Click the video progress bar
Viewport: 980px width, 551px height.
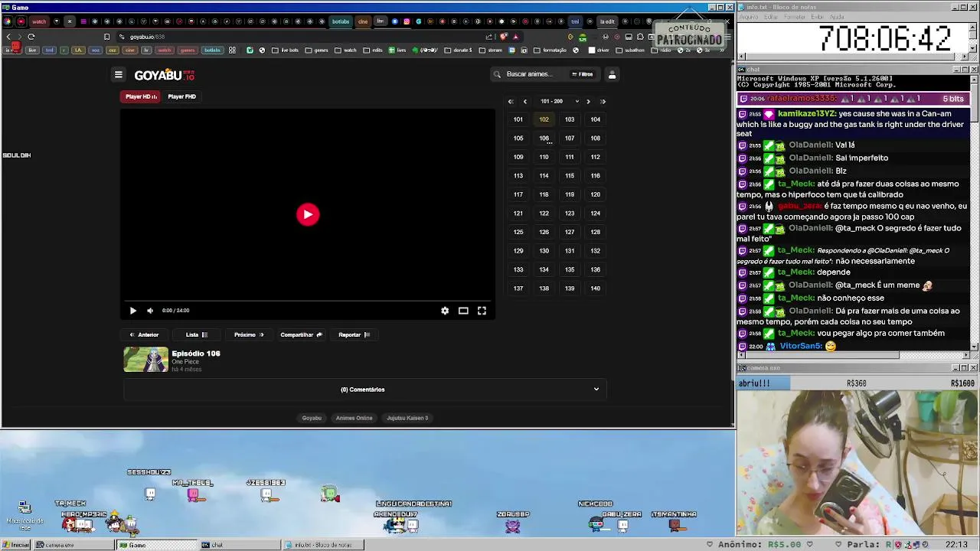[x=308, y=301]
